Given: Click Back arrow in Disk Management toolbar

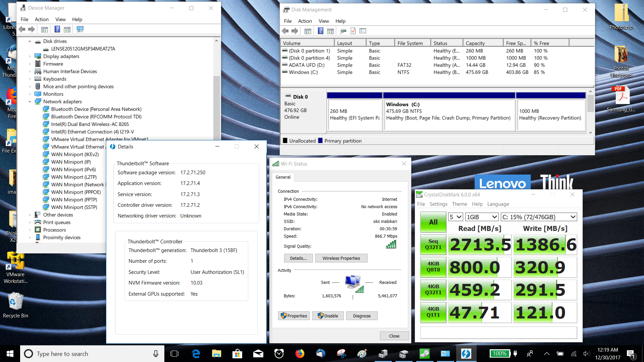Looking at the screenshot, I should pos(285,31).
